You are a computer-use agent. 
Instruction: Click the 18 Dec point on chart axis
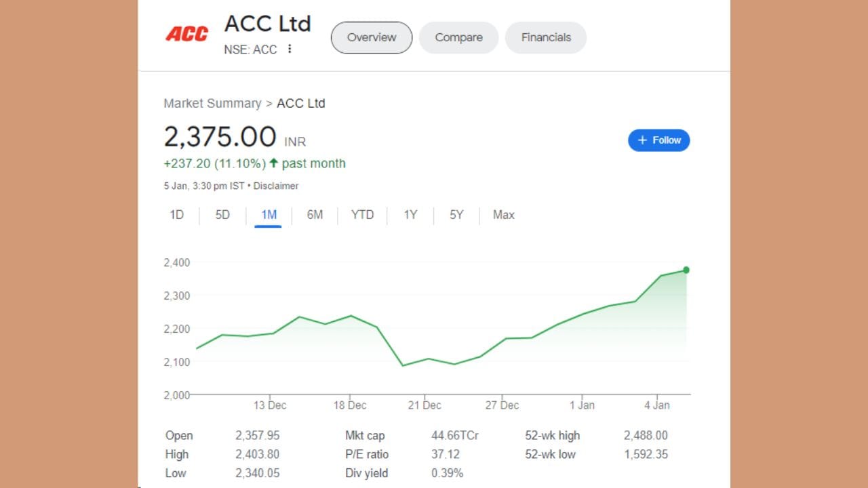tap(350, 405)
